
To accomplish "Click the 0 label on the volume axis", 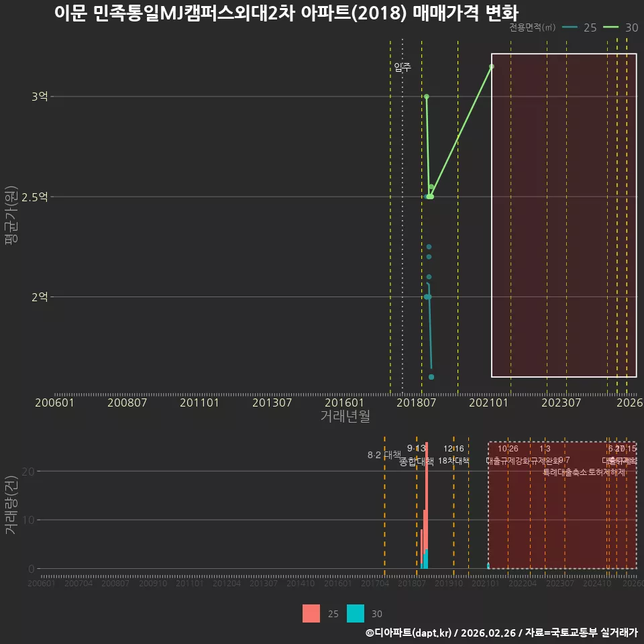I will (x=32, y=569).
